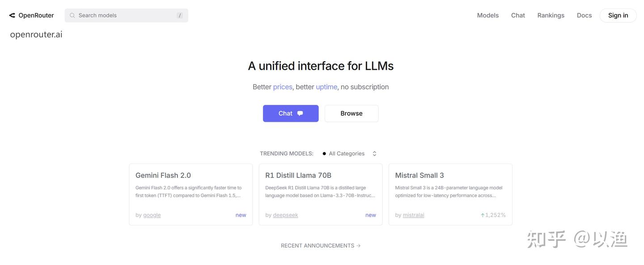
Task: Follow the blue uptime link
Action: click(326, 87)
